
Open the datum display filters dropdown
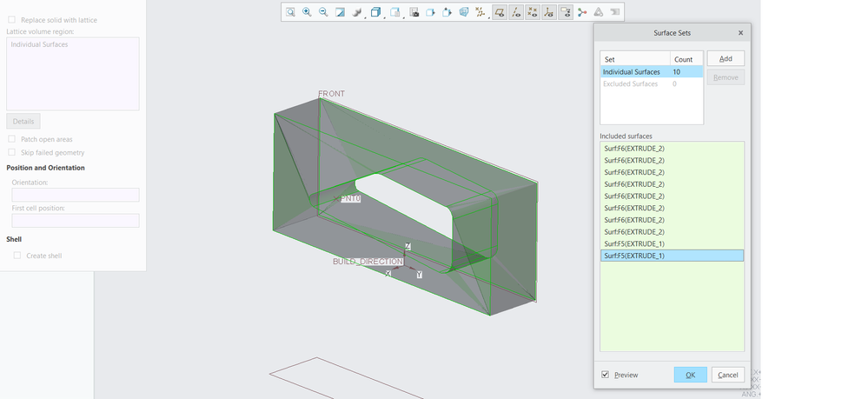point(480,12)
